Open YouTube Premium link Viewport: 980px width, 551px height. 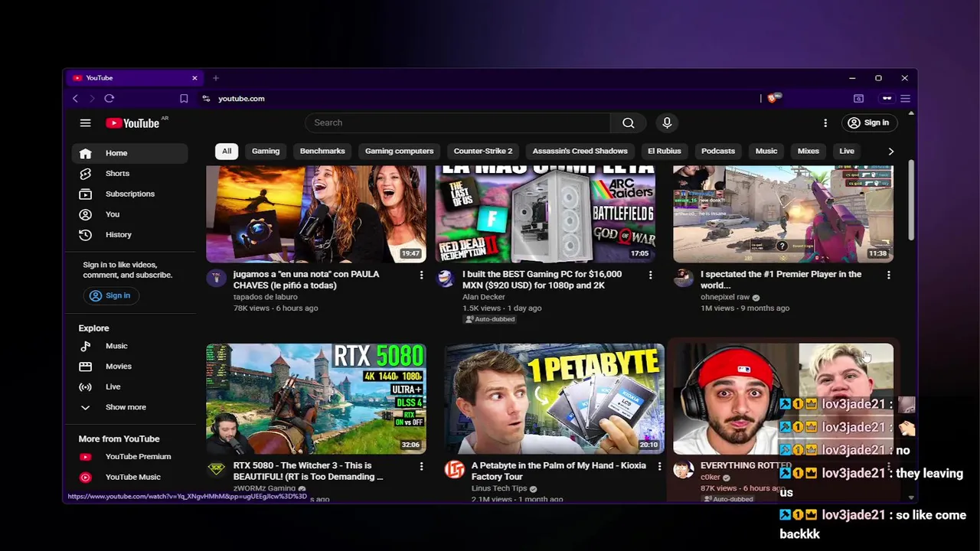click(x=129, y=457)
